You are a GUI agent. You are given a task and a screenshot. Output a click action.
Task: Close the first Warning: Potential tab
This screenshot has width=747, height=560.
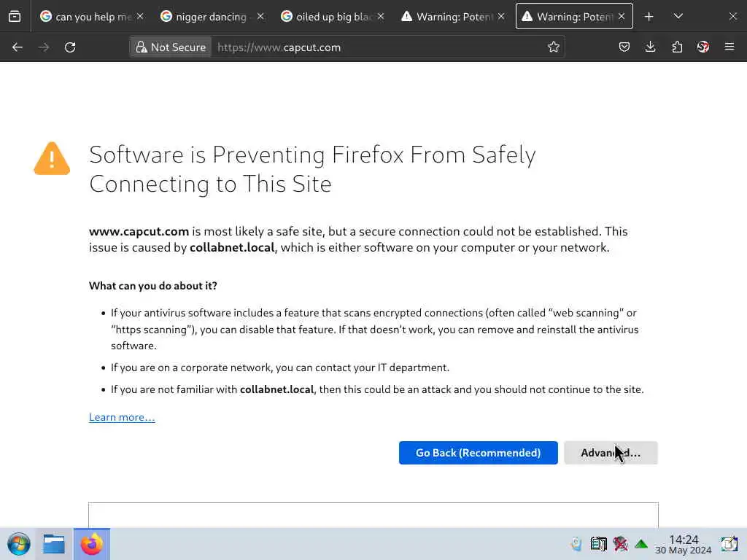(x=501, y=17)
